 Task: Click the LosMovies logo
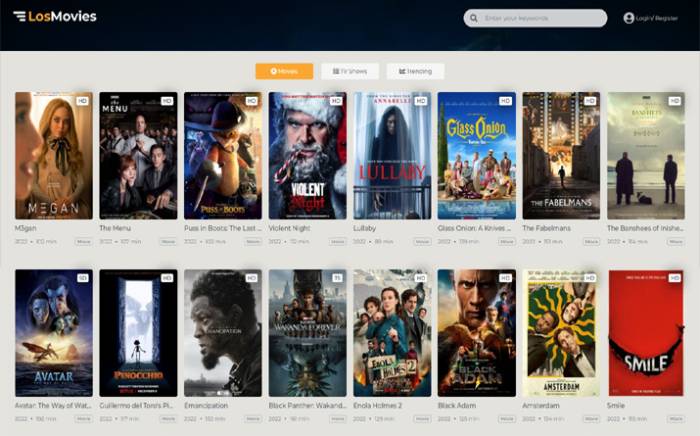(x=62, y=17)
